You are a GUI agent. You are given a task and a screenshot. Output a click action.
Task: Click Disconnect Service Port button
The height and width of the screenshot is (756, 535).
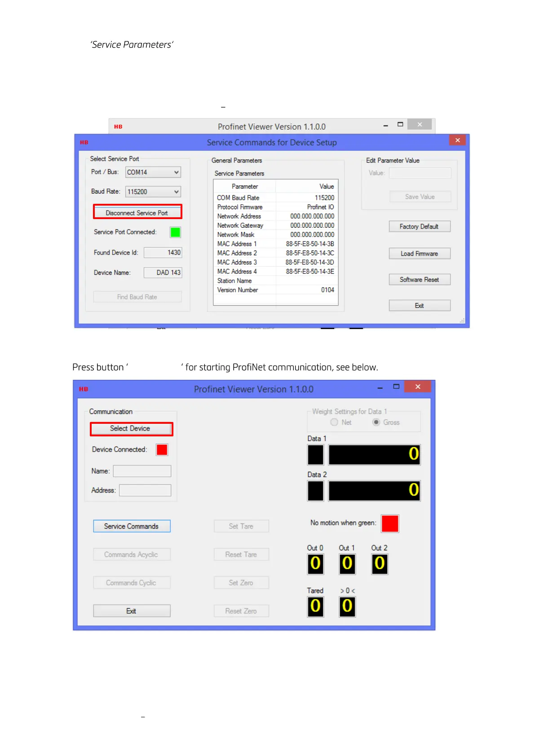tap(137, 212)
